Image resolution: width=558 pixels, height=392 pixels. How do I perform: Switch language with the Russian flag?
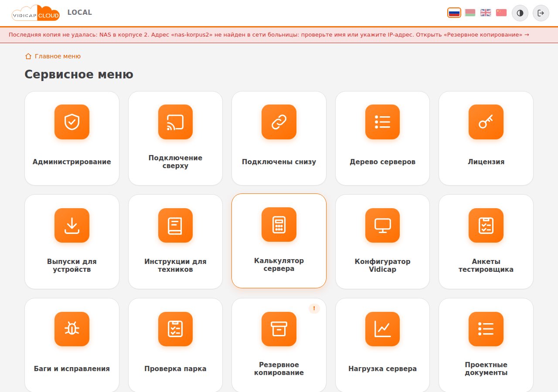pos(454,13)
